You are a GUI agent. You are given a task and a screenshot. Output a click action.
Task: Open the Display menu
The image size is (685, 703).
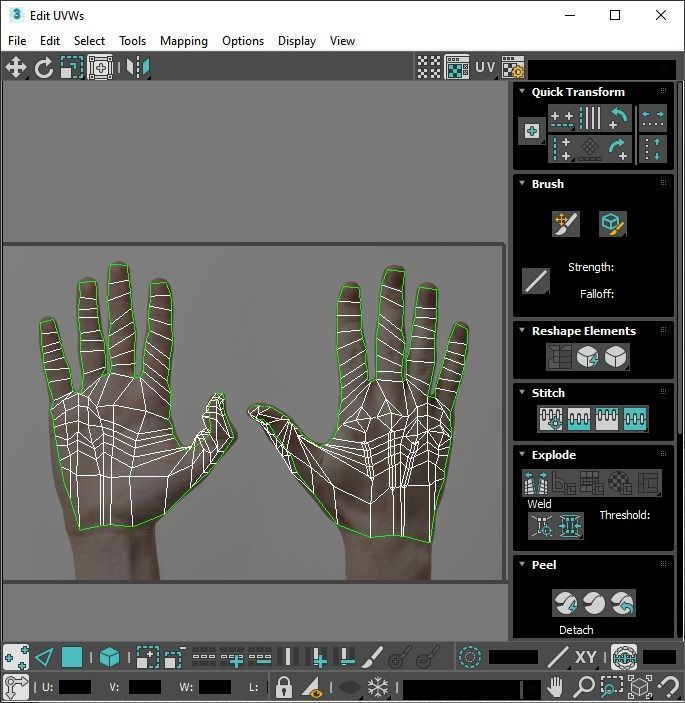pos(297,41)
